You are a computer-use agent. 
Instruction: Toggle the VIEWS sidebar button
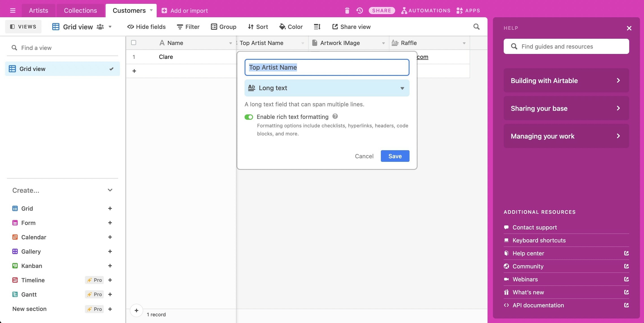[x=23, y=27]
